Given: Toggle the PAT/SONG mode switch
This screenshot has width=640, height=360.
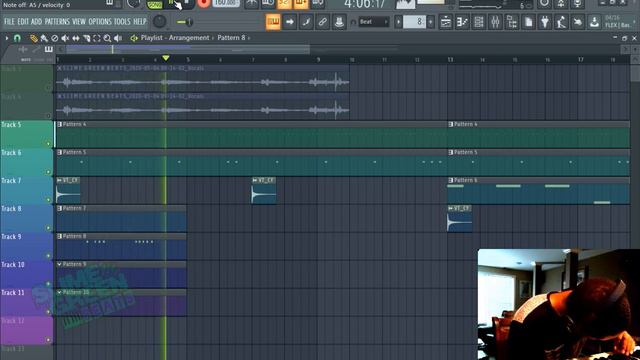Looking at the screenshot, I should point(154,4).
